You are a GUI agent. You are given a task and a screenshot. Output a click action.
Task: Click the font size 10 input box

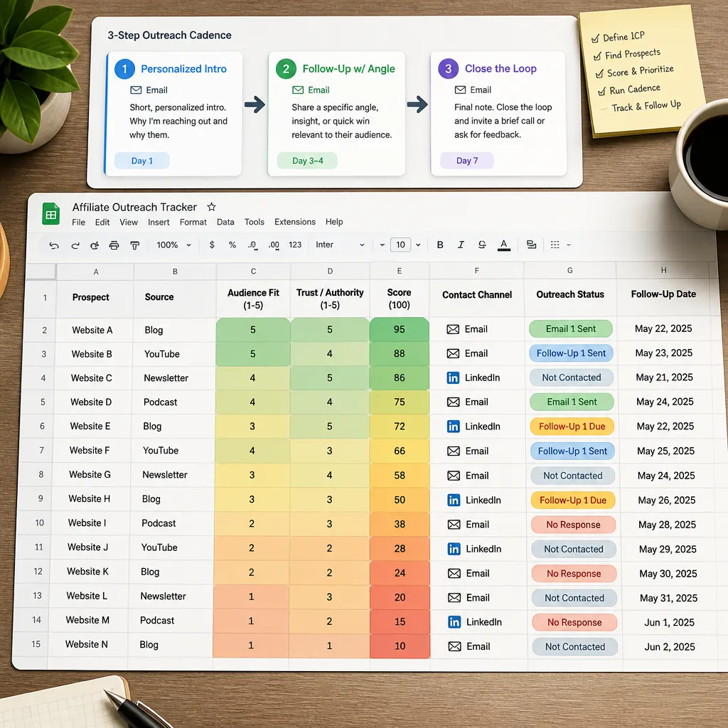coord(400,245)
